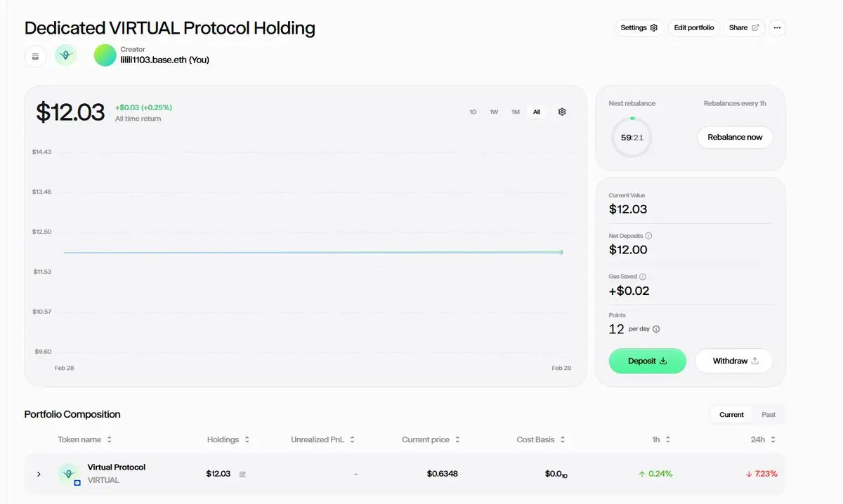Sort the table by Current price

[431, 439]
